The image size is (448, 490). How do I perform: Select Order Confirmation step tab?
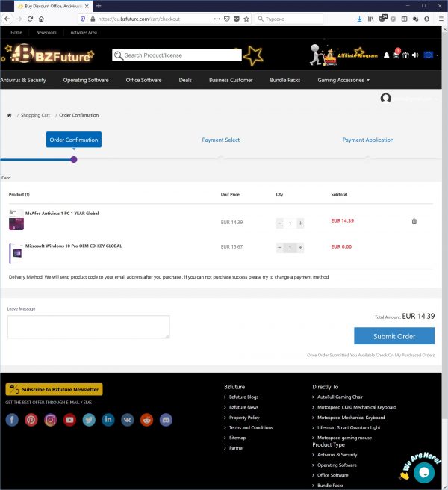(x=74, y=140)
